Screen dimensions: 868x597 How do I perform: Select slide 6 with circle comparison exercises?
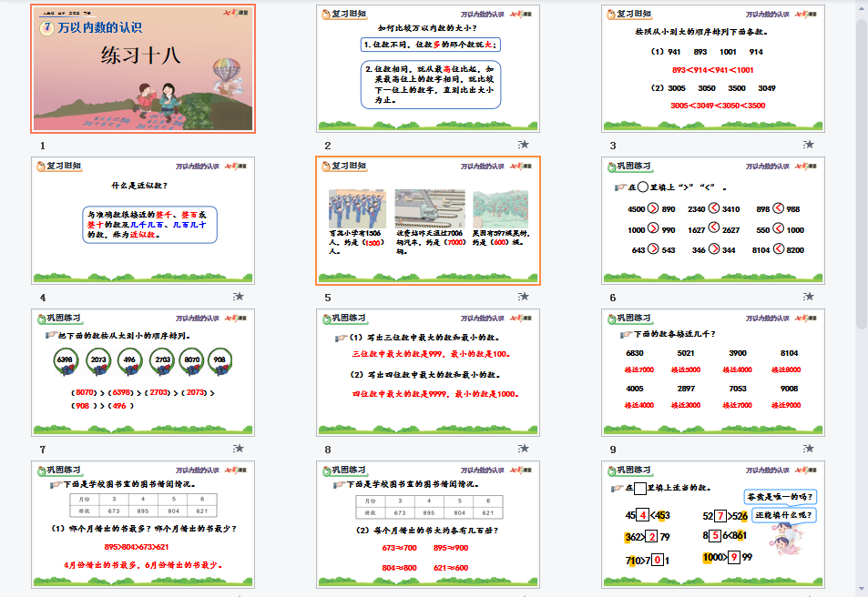tap(713, 221)
